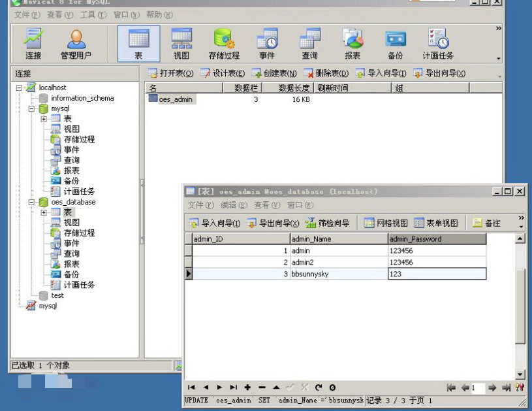Click 创建表 create table button
The height and width of the screenshot is (411, 532).
coord(274,73)
